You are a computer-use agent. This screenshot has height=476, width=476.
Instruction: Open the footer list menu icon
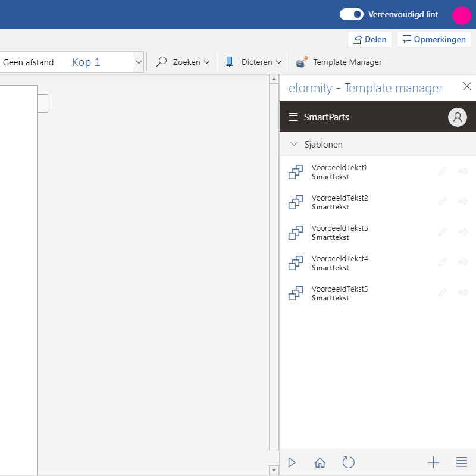pos(462,462)
